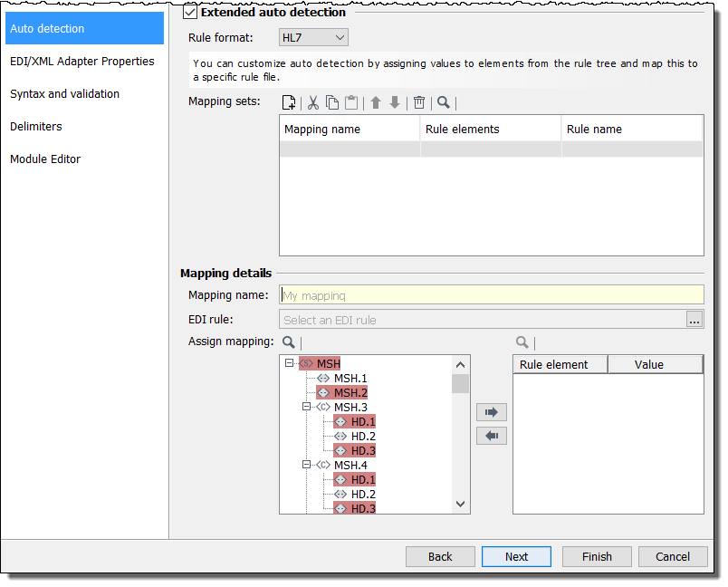Search within the mapping sets list
Screen dimensions: 728x587
tap(443, 103)
